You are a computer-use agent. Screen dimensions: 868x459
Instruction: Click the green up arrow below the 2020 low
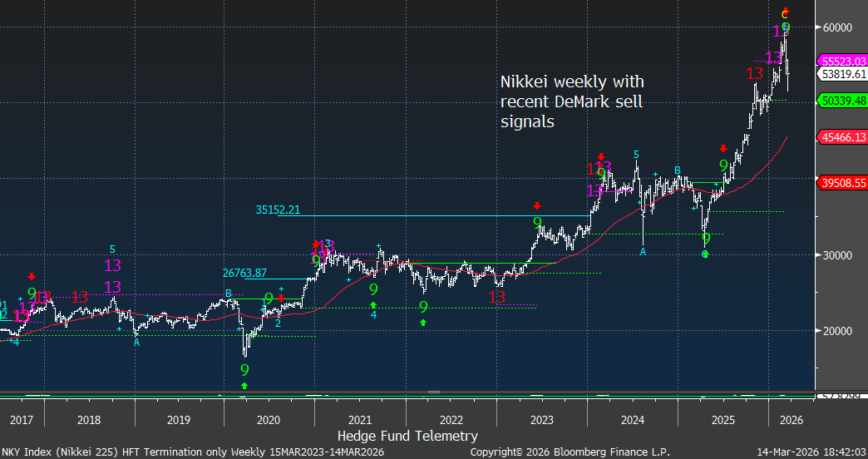244,385
